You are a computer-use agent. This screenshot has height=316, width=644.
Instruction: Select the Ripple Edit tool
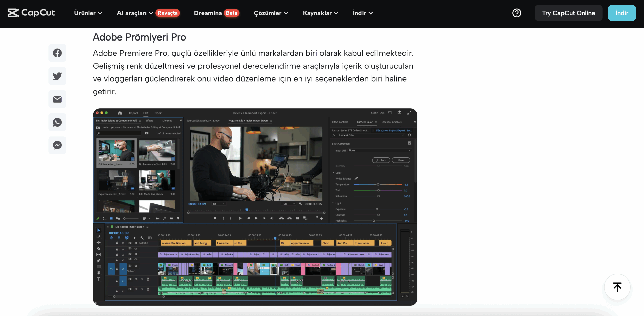(99, 242)
